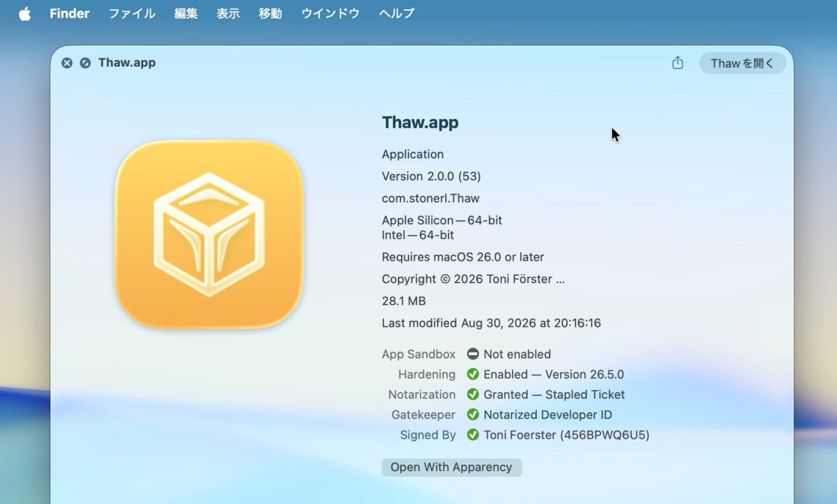Close the Thaw.app preview window

click(x=67, y=63)
